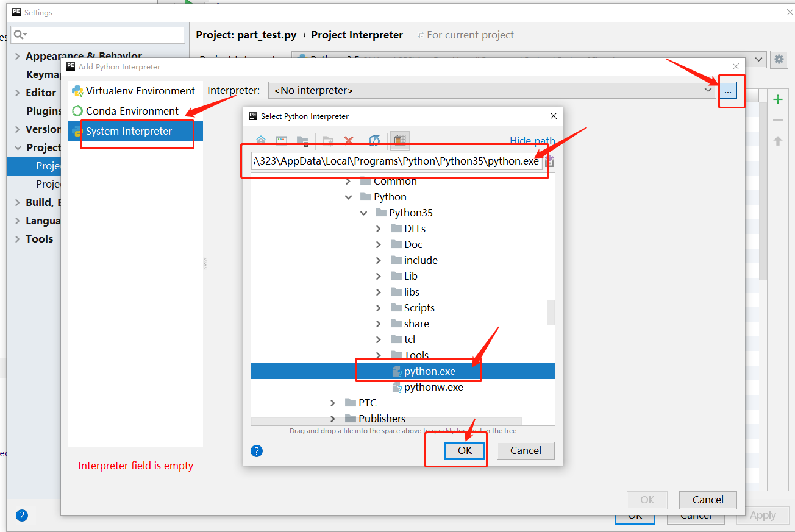The width and height of the screenshot is (795, 532).
Task: Open interpreter settings gear in Settings window
Action: point(779,59)
